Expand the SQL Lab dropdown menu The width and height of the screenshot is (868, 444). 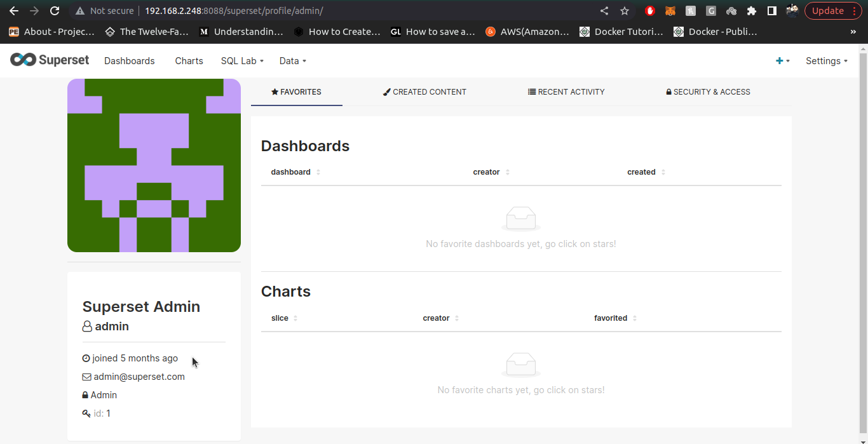coord(241,61)
